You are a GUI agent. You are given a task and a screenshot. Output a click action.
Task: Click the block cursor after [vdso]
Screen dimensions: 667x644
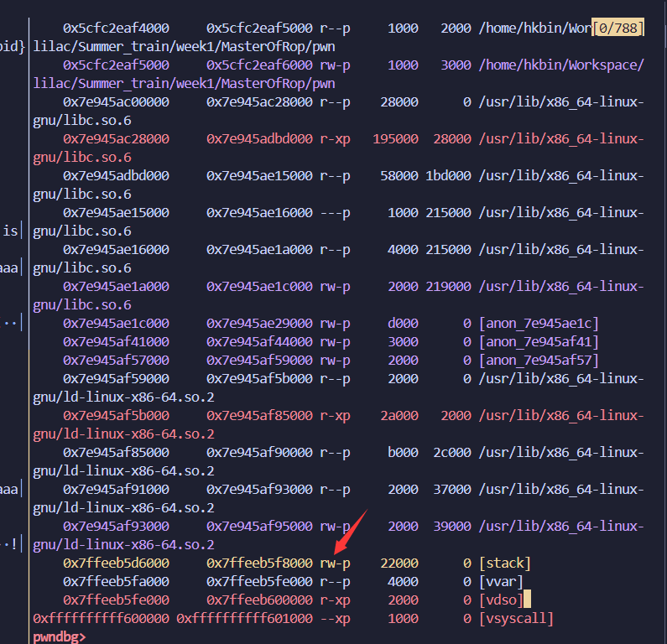click(528, 600)
